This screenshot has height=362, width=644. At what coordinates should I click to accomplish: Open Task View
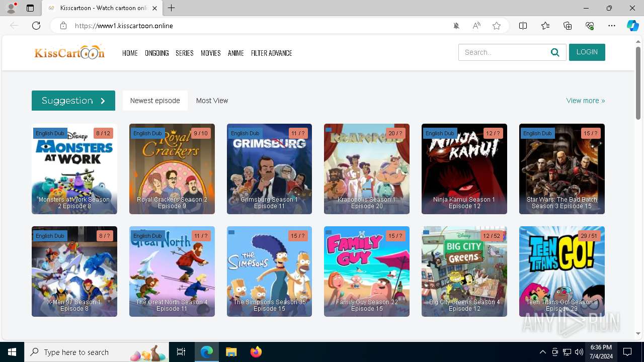click(x=181, y=352)
